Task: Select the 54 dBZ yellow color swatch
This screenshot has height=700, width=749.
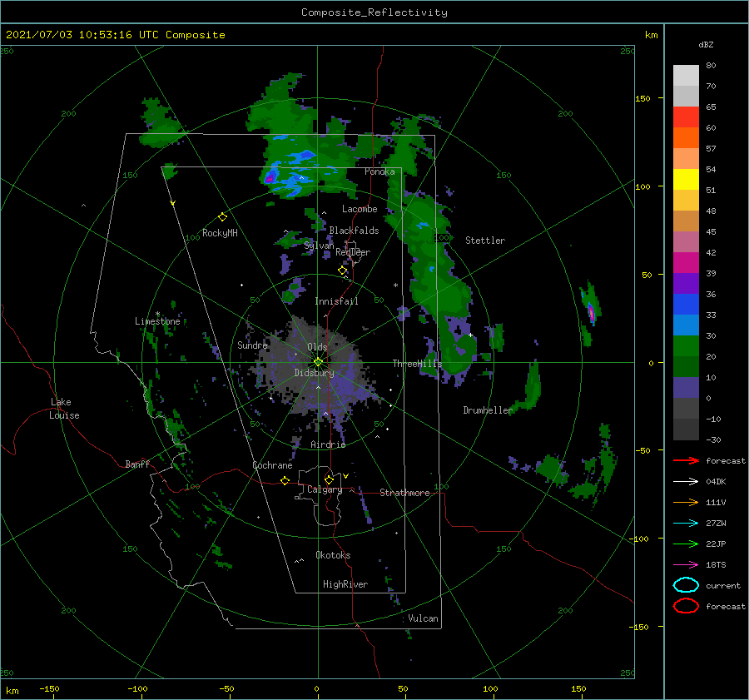Action: [x=686, y=179]
